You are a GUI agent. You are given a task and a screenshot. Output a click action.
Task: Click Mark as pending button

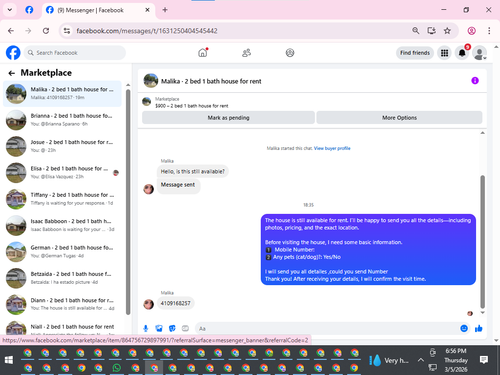[228, 118]
